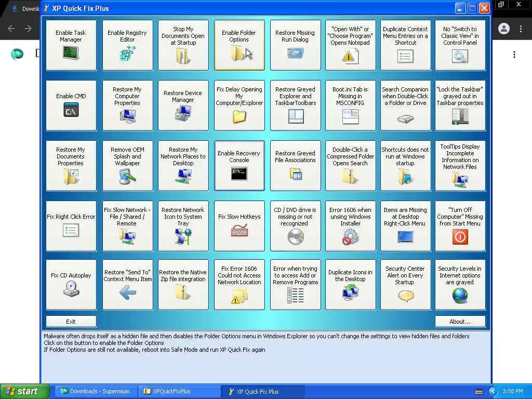Image resolution: width=532 pixels, height=399 pixels.
Task: Open the Windows start menu
Action: click(24, 391)
